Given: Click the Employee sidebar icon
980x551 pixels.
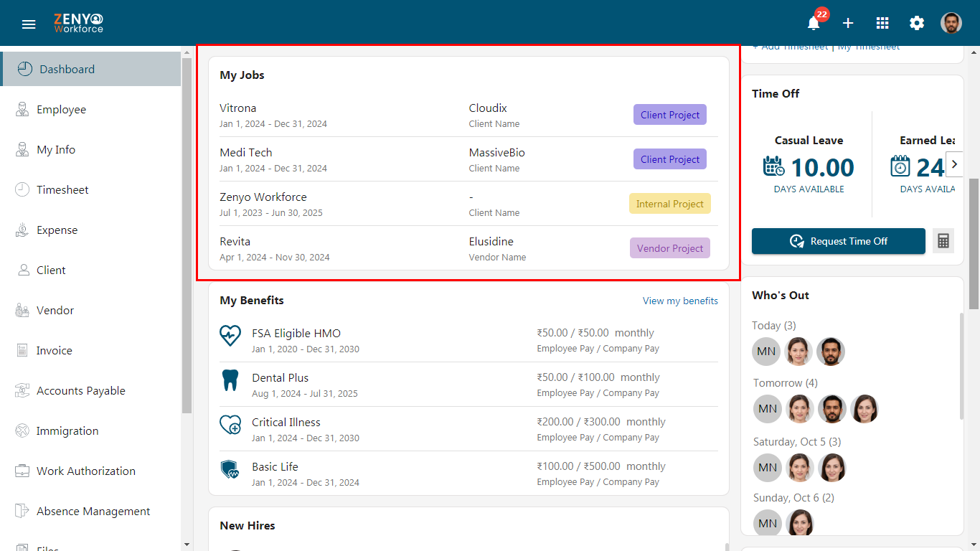Looking at the screenshot, I should [x=22, y=109].
